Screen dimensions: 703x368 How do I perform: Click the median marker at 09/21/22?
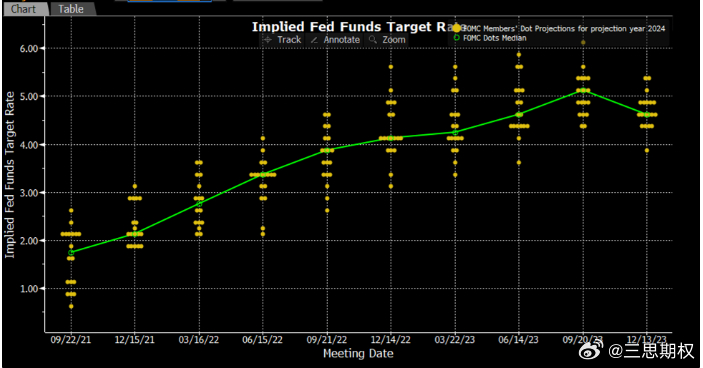327,151
